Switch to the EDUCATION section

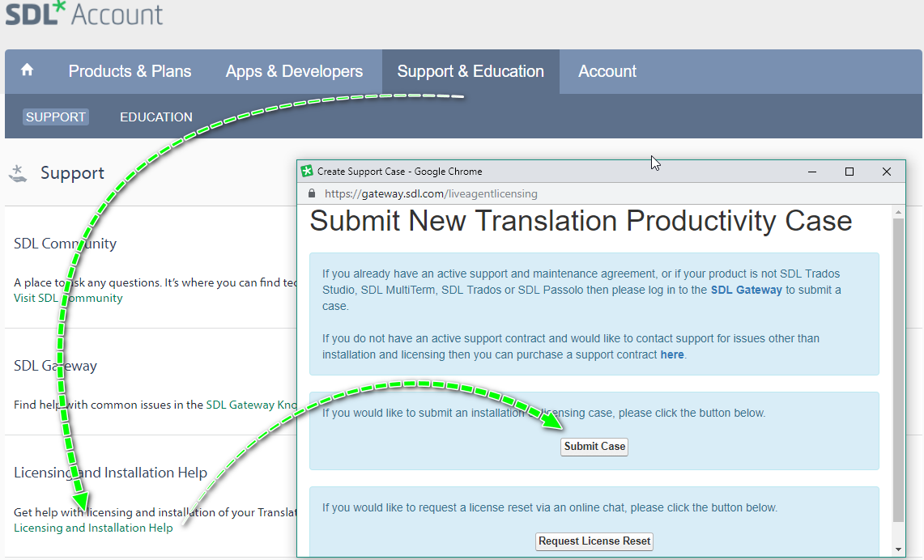tap(155, 117)
